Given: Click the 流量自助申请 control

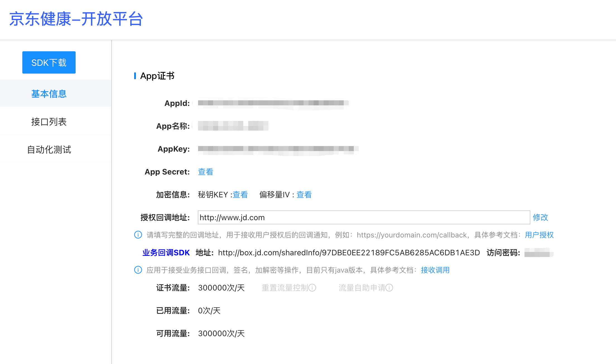Looking at the screenshot, I should coord(363,288).
